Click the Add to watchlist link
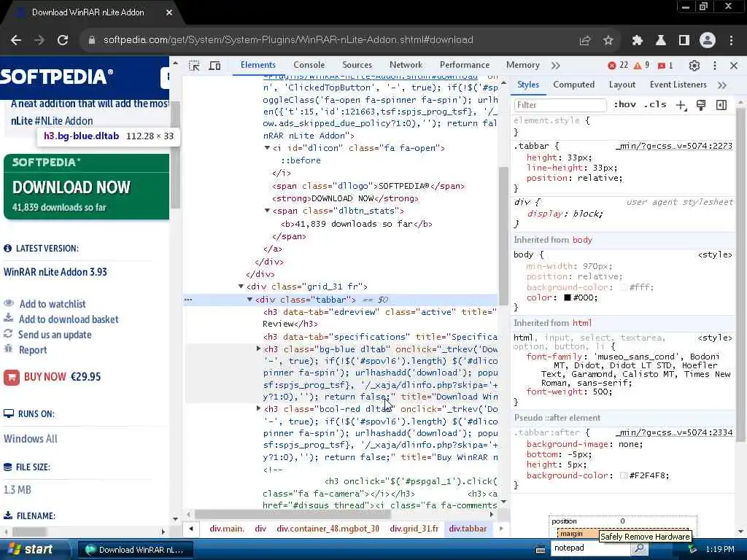 coord(53,304)
